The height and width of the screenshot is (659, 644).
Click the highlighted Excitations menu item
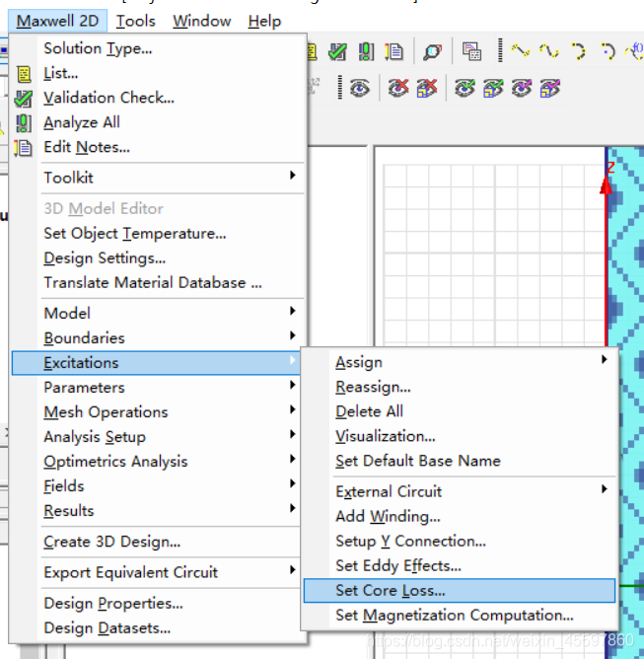click(156, 363)
